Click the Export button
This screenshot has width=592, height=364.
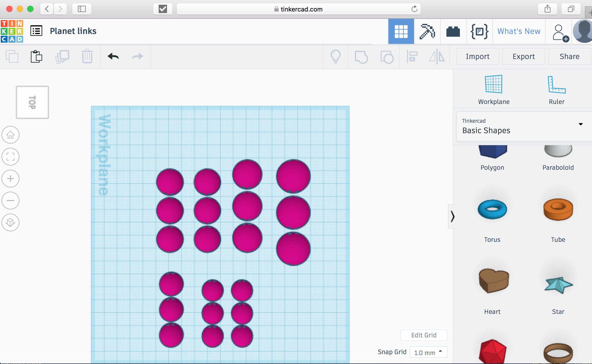[x=524, y=56]
